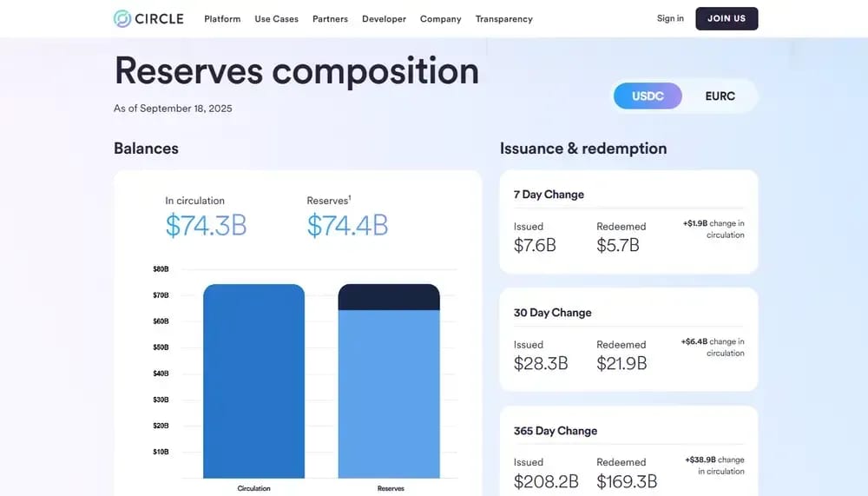
Task: Select the 365 Day Change card heading
Action: pyautogui.click(x=556, y=431)
